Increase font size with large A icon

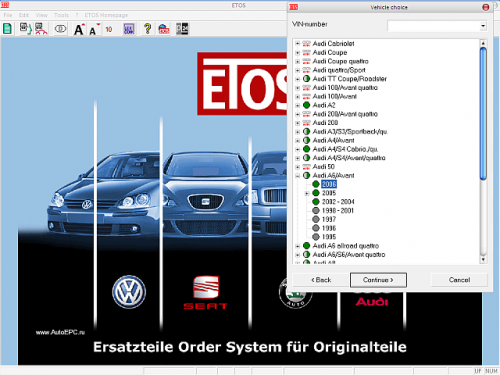(79, 29)
